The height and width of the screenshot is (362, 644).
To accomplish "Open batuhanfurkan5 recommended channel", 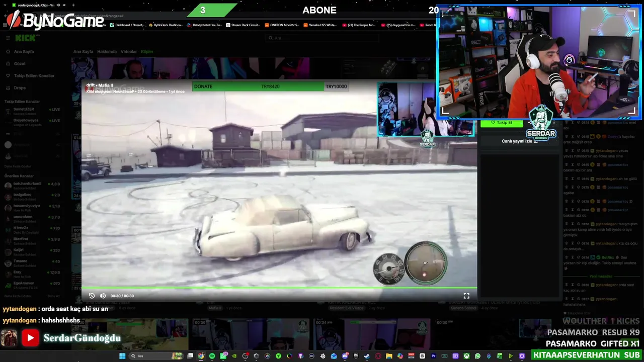I will pyautogui.click(x=32, y=185).
